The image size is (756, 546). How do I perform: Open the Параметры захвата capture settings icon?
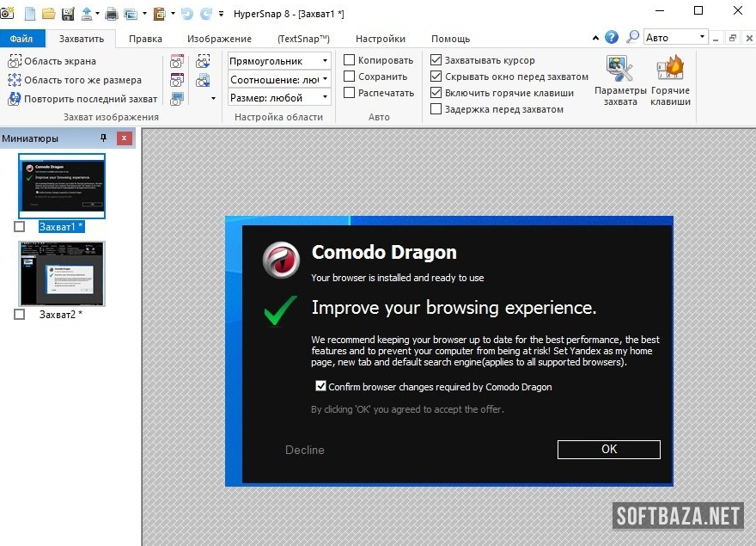click(x=619, y=81)
